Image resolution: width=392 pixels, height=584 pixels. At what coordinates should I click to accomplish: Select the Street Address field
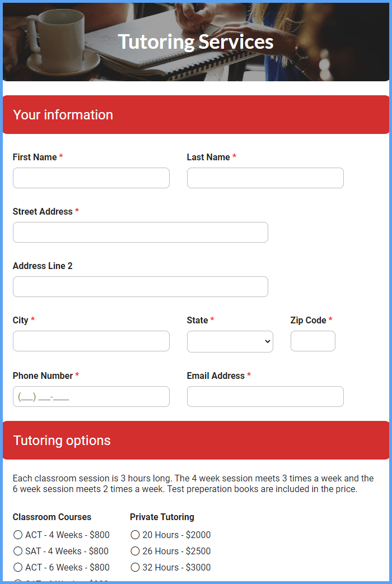pos(141,233)
